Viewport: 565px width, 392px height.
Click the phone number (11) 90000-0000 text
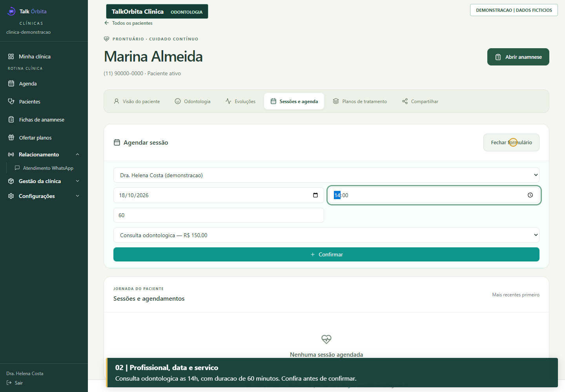(x=123, y=73)
